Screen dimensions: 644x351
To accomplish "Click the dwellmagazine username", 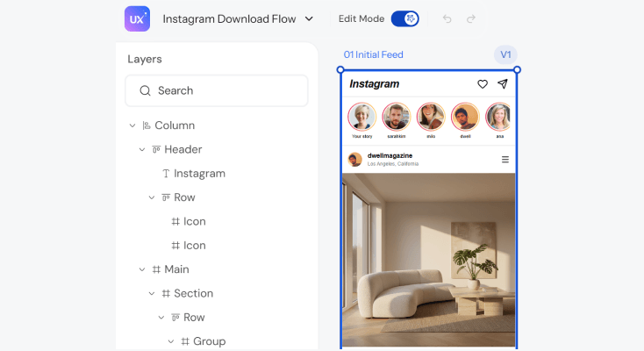I will coord(390,156).
